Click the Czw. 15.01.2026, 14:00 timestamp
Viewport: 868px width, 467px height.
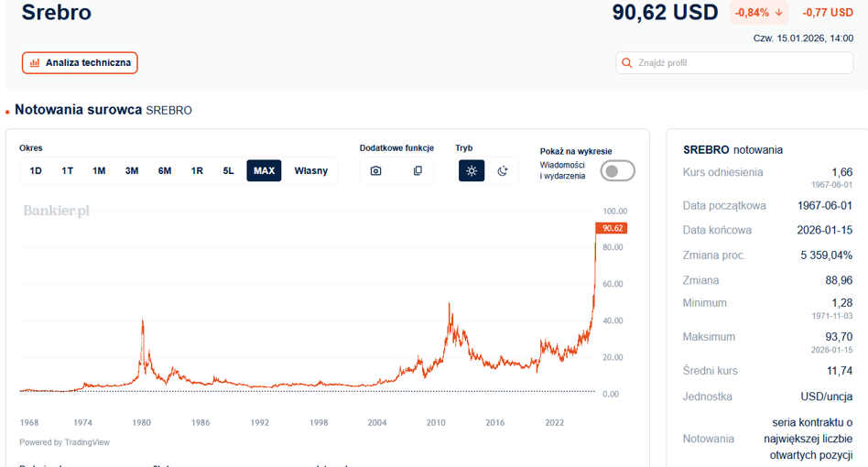tap(803, 38)
